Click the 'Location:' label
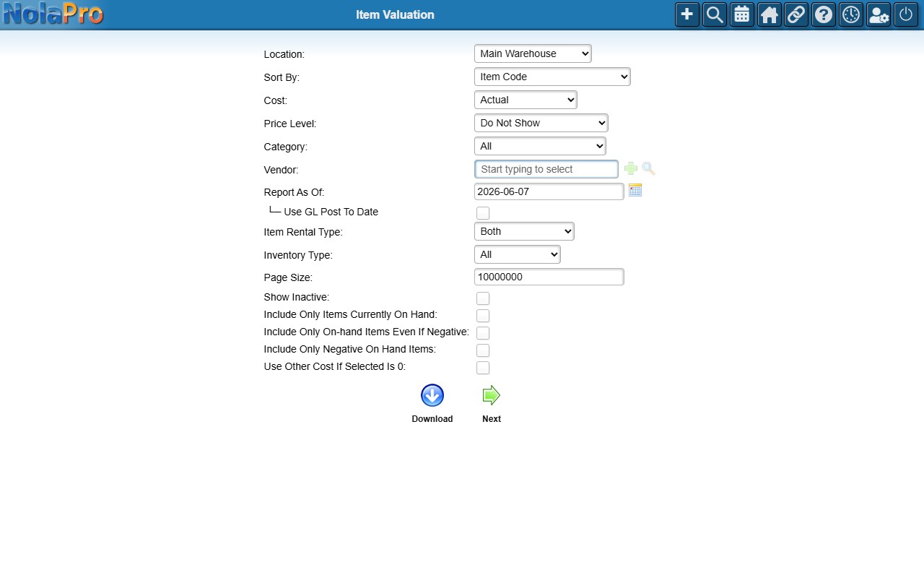This screenshot has width=924, height=578. 284,54
